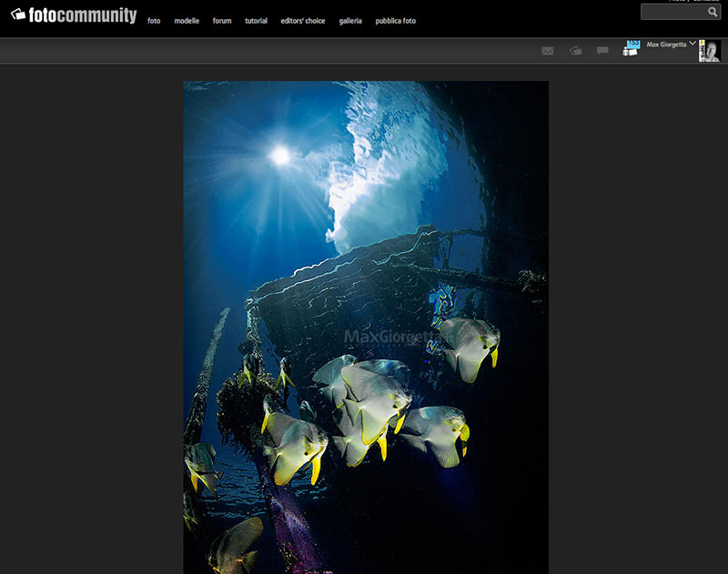Click the underwater batfish photo
This screenshot has height=574, width=728.
tap(366, 327)
